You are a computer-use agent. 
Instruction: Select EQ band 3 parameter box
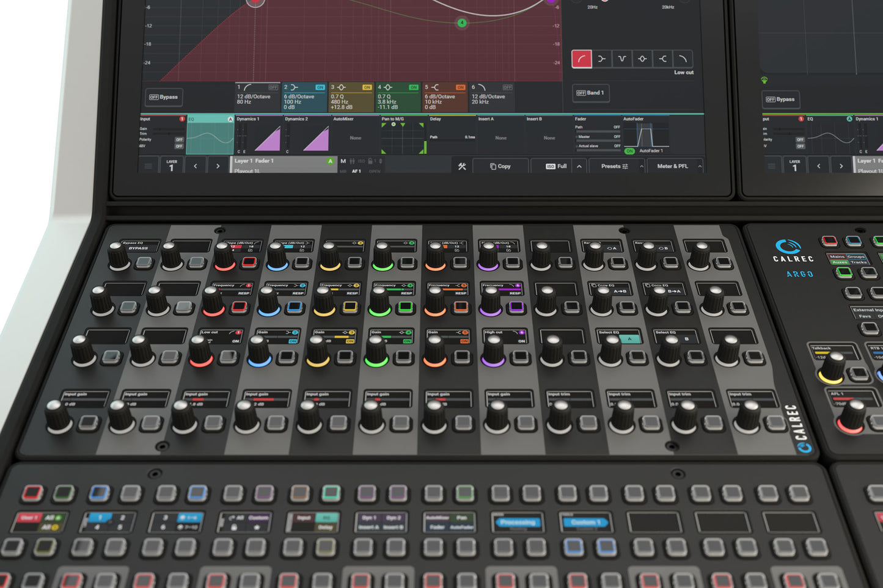(351, 98)
